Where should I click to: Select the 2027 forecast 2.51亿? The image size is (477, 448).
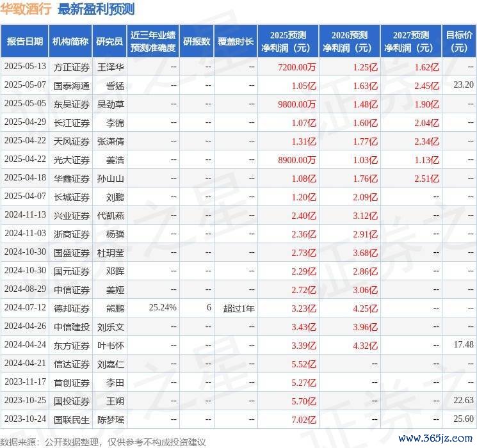point(426,179)
